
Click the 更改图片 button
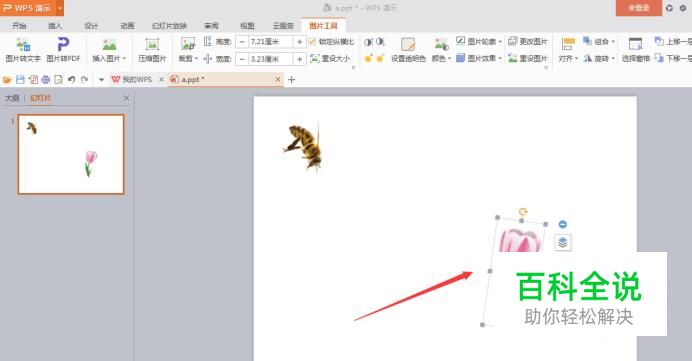point(528,41)
